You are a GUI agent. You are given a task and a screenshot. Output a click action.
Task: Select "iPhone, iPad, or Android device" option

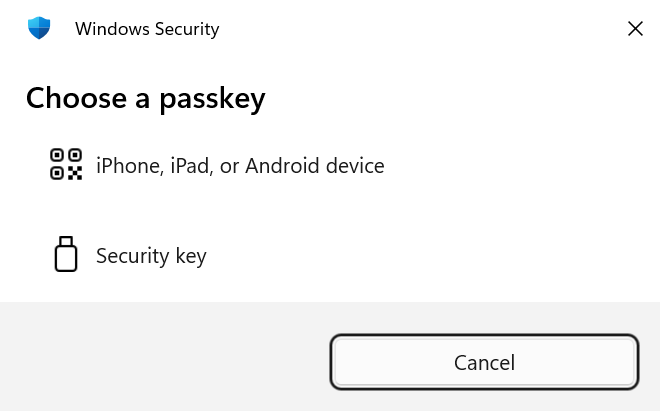click(240, 166)
